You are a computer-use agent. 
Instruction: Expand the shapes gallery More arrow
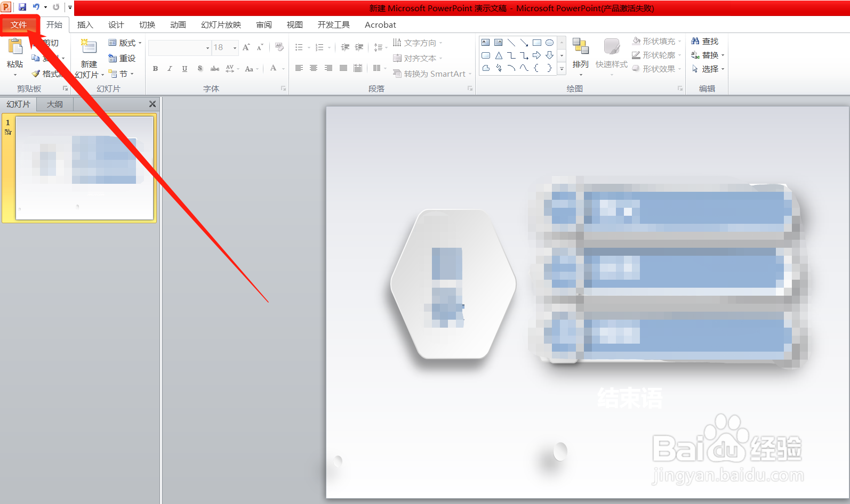(x=562, y=68)
